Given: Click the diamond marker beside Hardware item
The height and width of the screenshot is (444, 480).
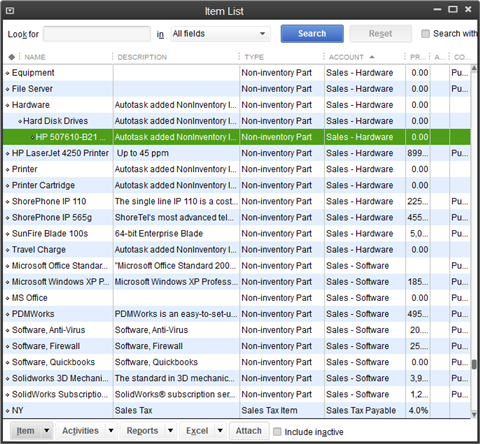Looking at the screenshot, I should point(7,105).
